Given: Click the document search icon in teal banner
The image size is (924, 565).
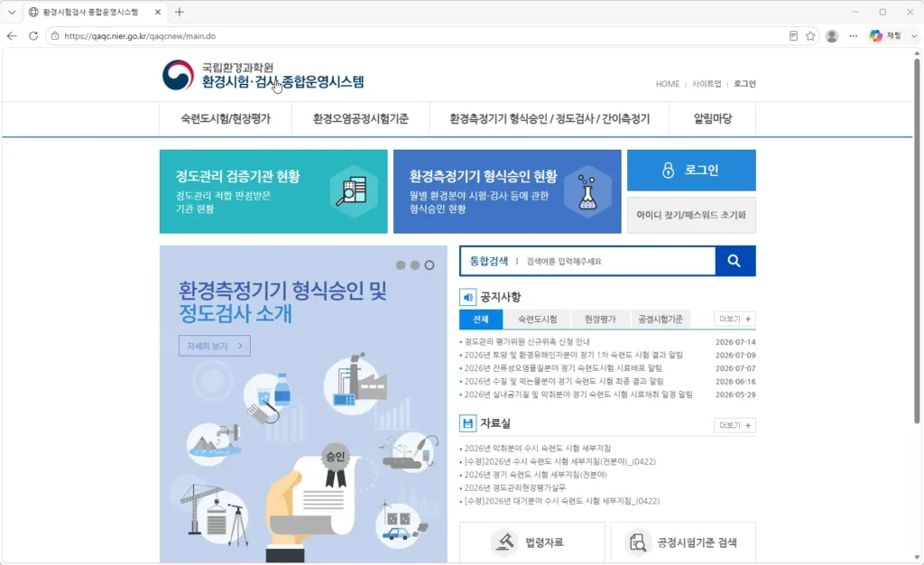Looking at the screenshot, I should tap(352, 192).
